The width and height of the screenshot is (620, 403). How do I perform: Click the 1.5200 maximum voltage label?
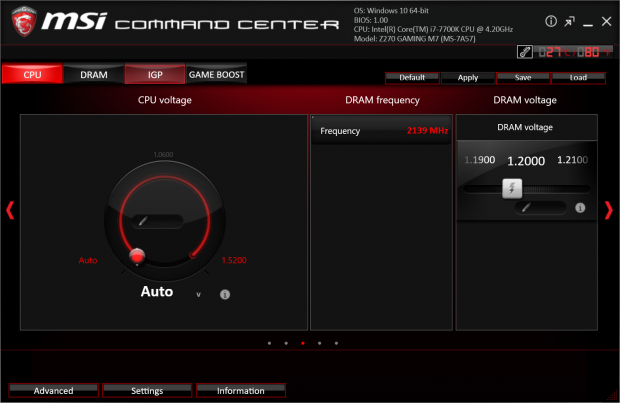coord(234,260)
